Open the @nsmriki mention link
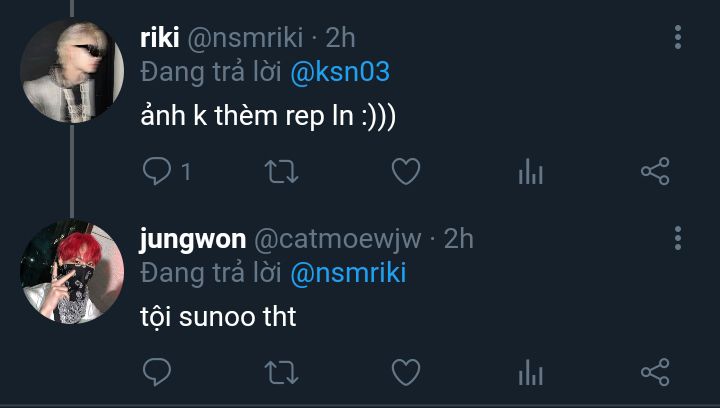720x408 pixels. pos(348,273)
